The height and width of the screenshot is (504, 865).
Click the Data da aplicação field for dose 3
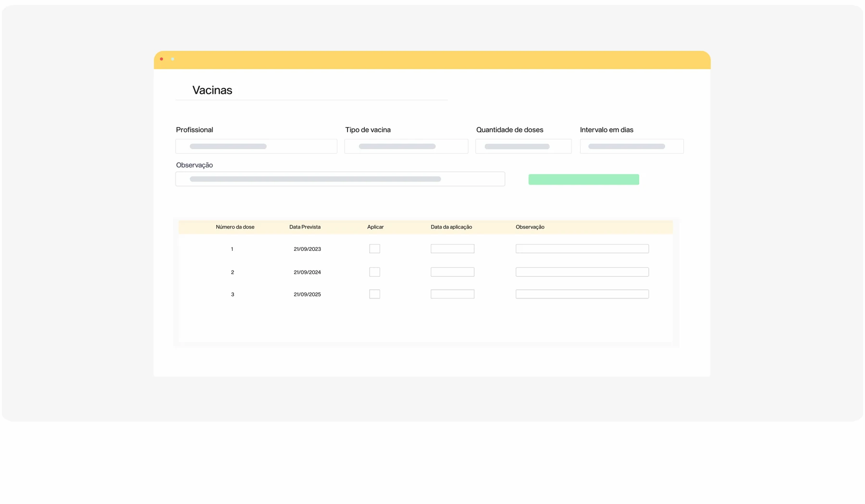(452, 294)
